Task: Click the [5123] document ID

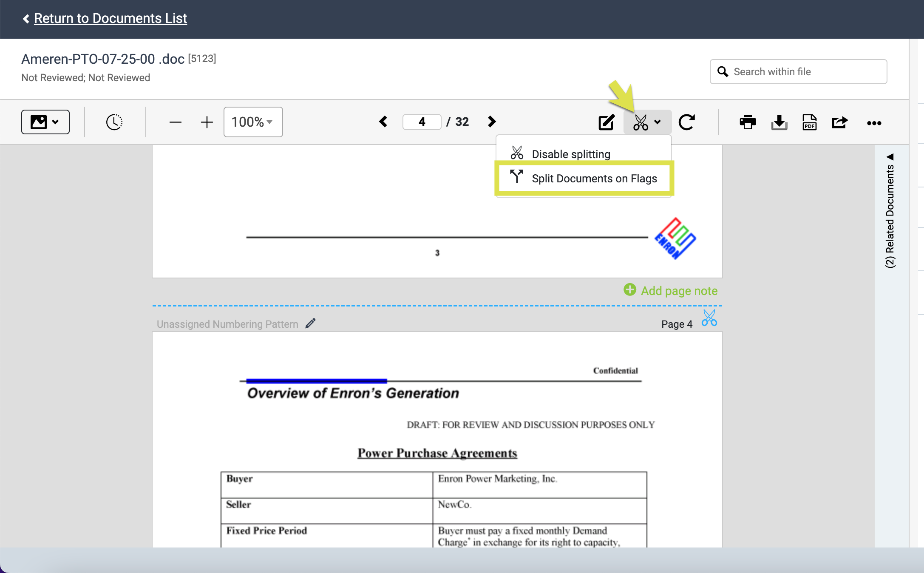Action: [202, 58]
